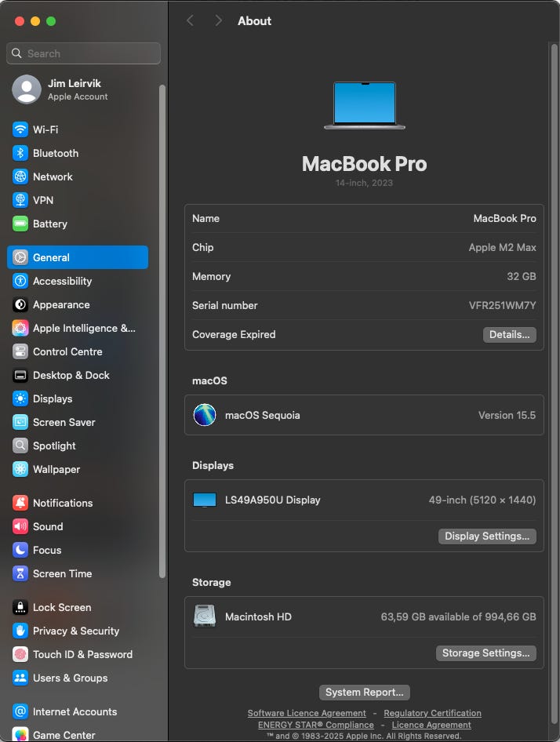Open the VPN icon in sidebar
Image resolution: width=560 pixels, height=742 pixels.
pyautogui.click(x=20, y=200)
